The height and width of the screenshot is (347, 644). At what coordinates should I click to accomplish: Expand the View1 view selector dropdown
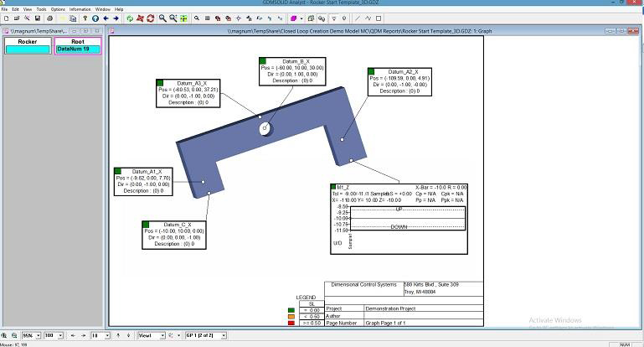[x=161, y=335]
